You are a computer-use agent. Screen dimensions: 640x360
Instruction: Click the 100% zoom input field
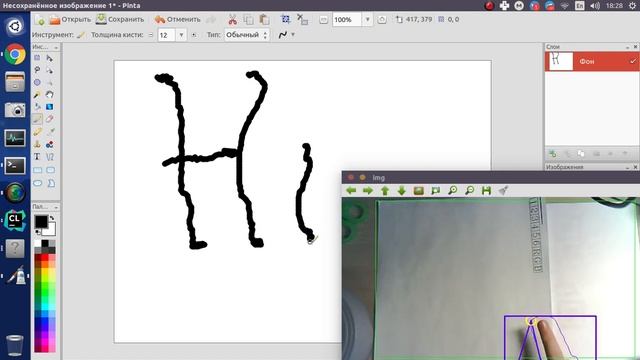[x=347, y=20]
